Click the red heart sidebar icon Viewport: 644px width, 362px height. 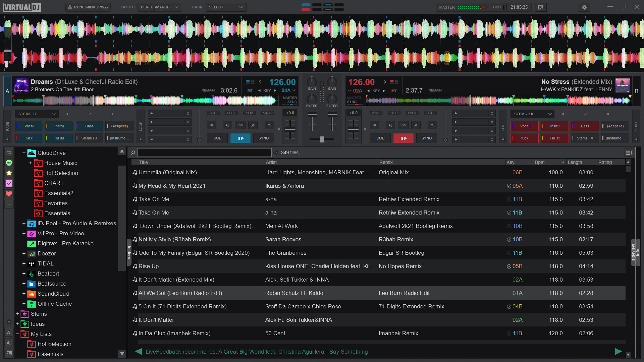9,194
